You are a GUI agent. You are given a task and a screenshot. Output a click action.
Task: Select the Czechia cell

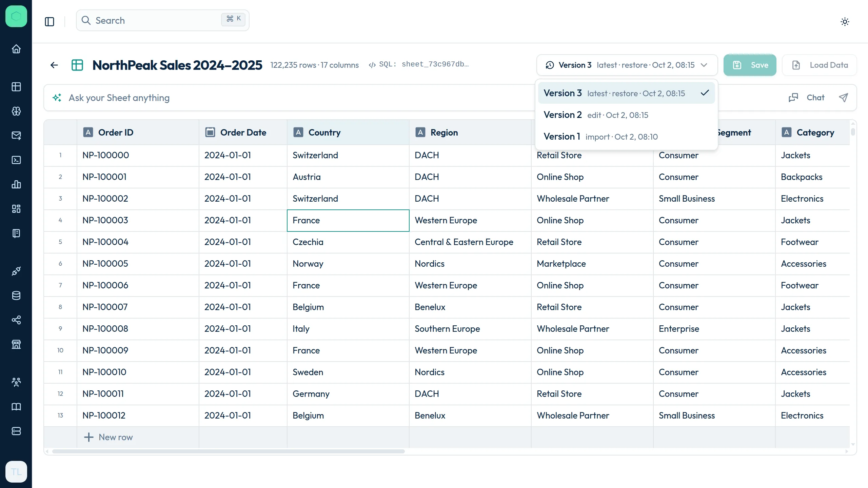348,242
